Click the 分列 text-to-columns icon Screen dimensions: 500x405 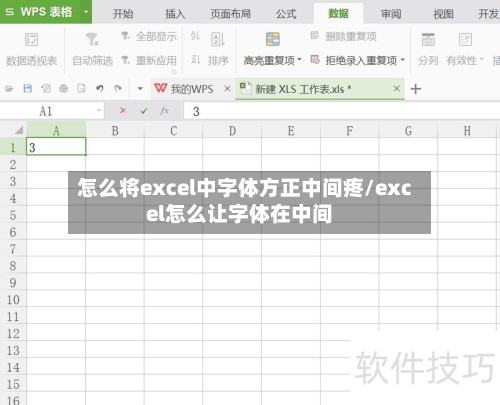point(428,39)
